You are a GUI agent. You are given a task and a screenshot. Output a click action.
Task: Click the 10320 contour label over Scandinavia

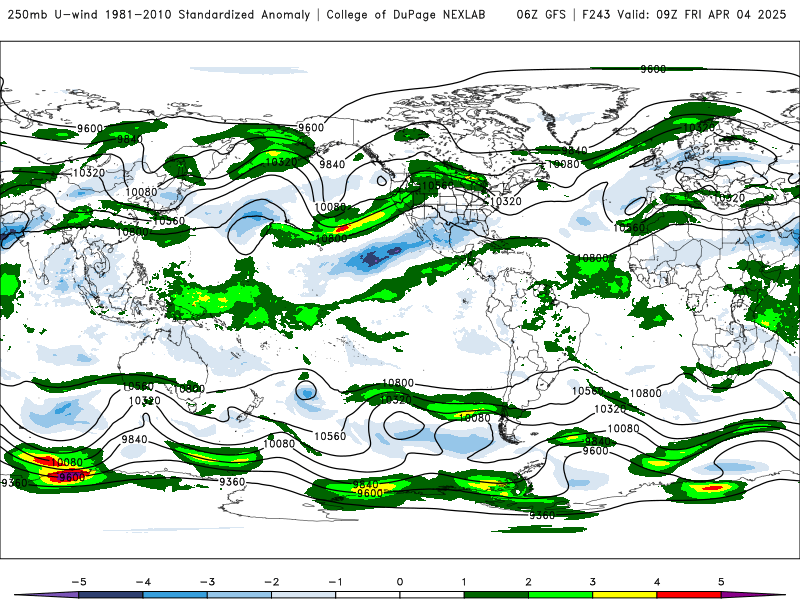pyautogui.click(x=699, y=128)
